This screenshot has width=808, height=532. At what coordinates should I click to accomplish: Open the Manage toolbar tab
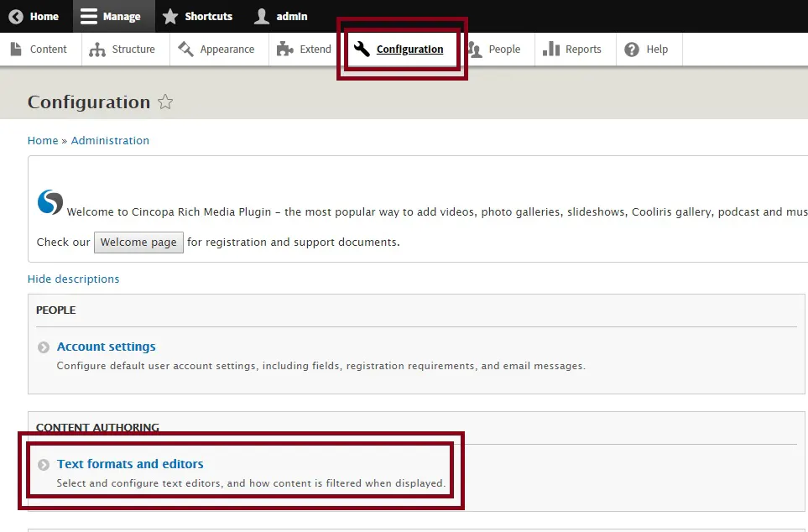click(x=114, y=17)
